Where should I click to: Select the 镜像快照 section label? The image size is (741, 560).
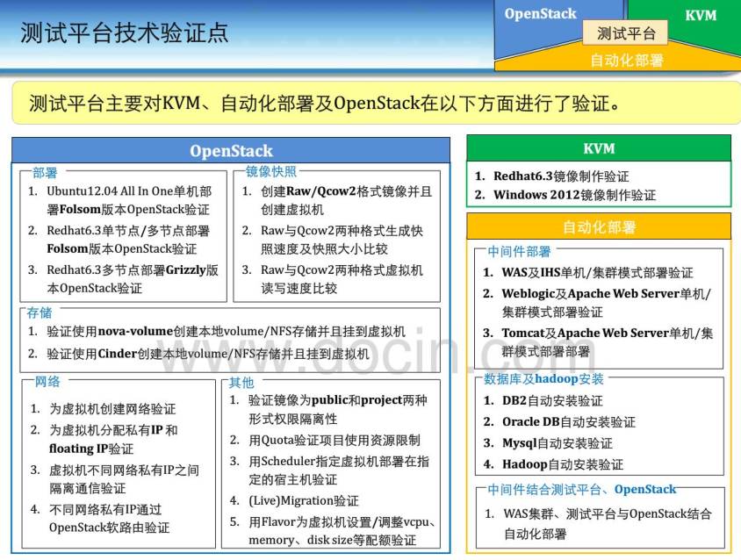pos(271,172)
